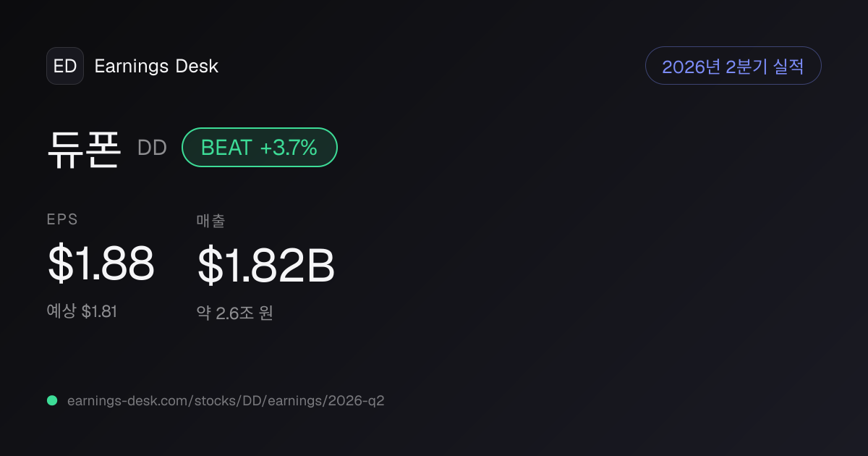Click the 듀폰 company title

click(83, 148)
